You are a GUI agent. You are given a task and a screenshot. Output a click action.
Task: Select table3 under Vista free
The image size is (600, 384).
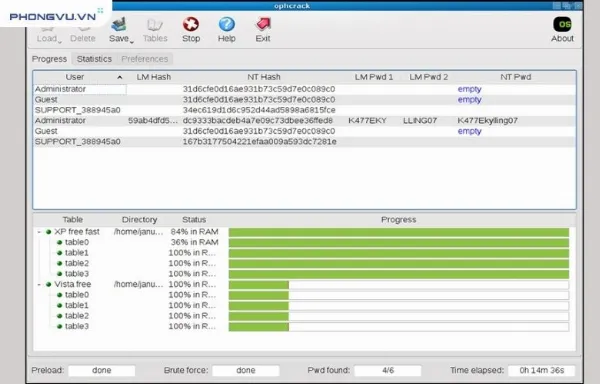point(303,326)
